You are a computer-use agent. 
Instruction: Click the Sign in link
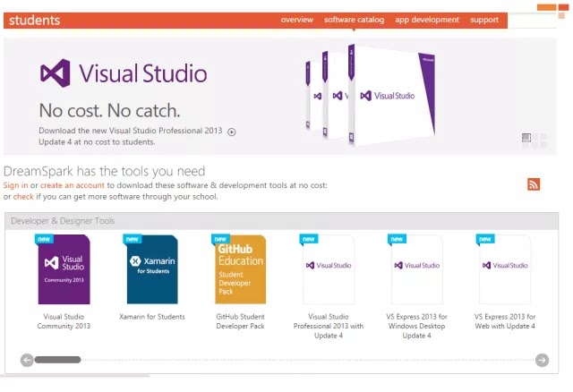point(15,185)
